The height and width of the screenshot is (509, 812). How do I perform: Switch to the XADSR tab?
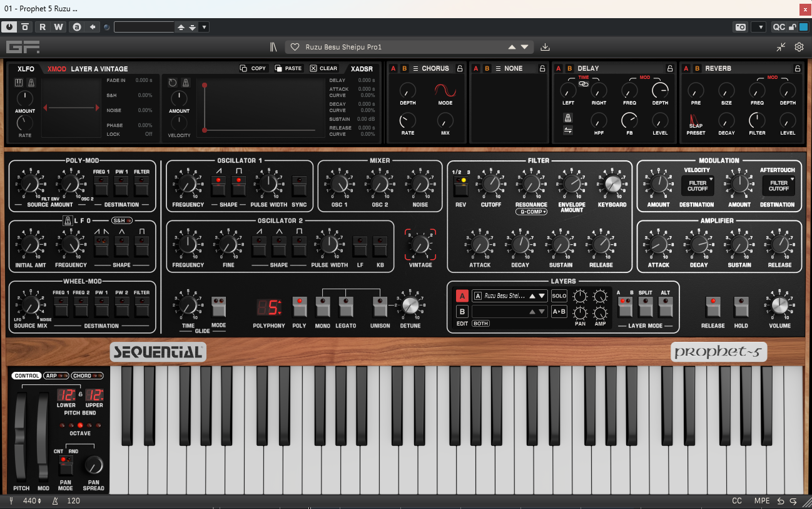(362, 69)
